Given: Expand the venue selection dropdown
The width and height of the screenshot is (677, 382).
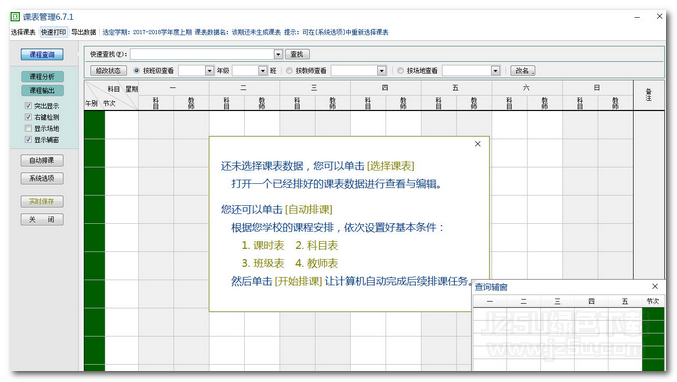Looking at the screenshot, I should coord(496,70).
